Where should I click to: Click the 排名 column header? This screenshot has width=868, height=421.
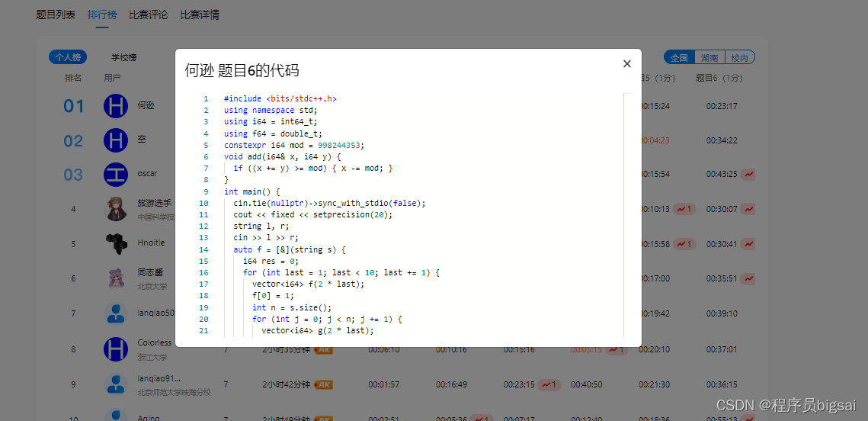point(73,78)
